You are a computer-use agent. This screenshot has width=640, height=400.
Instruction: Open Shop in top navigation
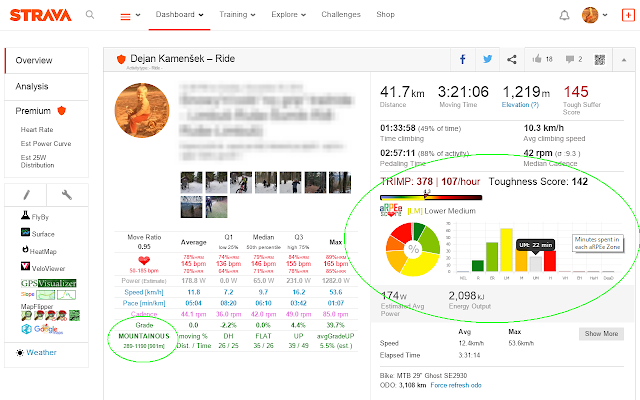[x=385, y=15]
